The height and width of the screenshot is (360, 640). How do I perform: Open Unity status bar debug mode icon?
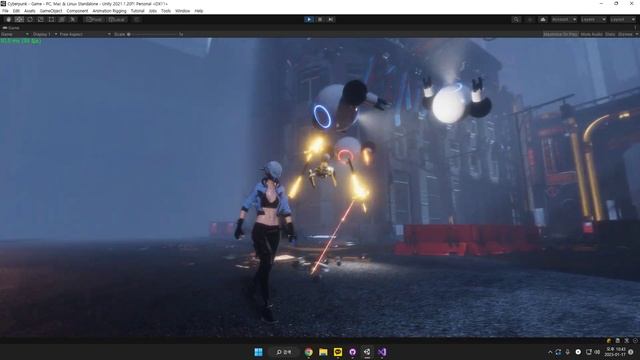tap(627, 341)
